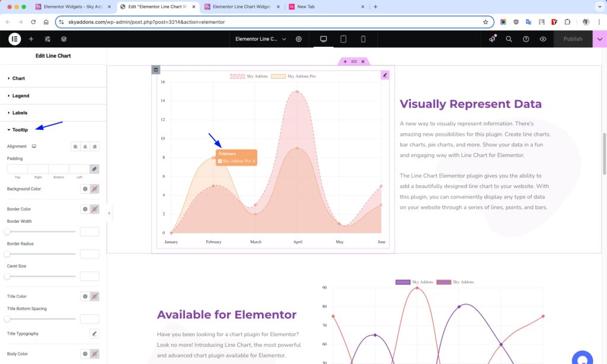Expand the Legend section
This screenshot has height=364, width=607.
[x=53, y=95]
